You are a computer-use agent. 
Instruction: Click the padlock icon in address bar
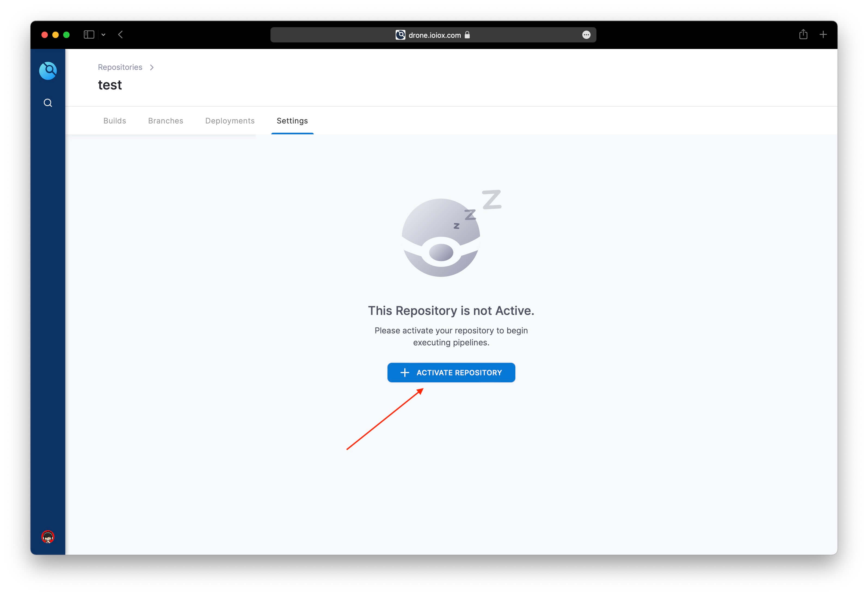467,35
